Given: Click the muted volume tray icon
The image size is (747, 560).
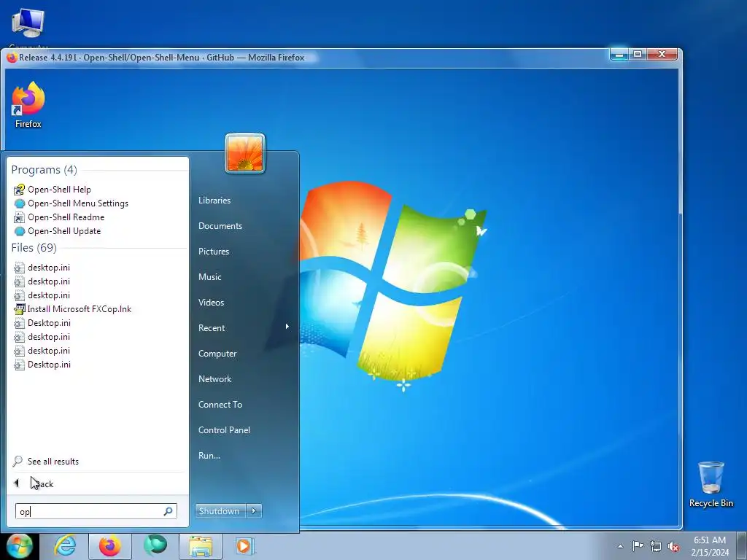Looking at the screenshot, I should (x=673, y=546).
